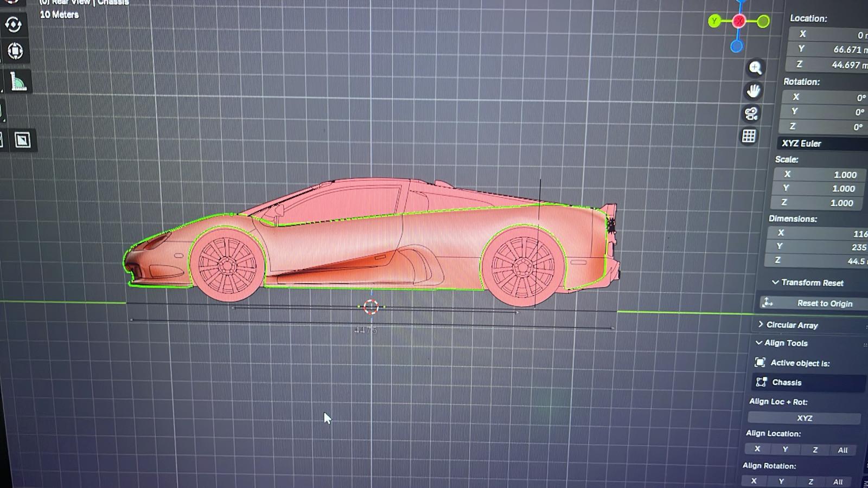The height and width of the screenshot is (488, 868).
Task: Click the hand pan view button
Action: tap(754, 91)
